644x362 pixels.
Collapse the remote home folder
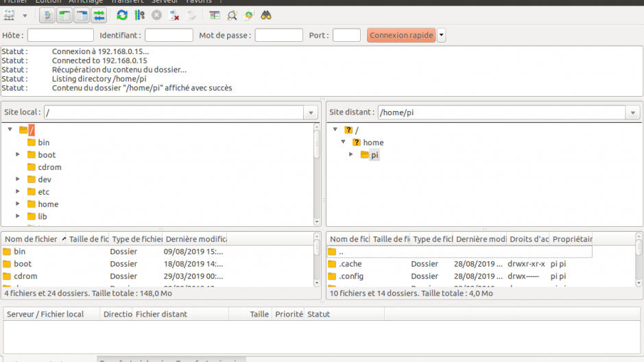point(344,142)
